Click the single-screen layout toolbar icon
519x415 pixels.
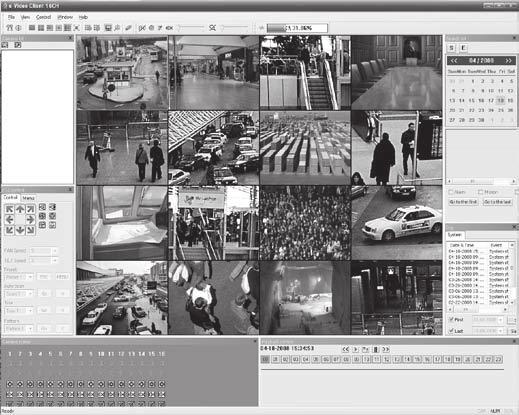click(32, 28)
